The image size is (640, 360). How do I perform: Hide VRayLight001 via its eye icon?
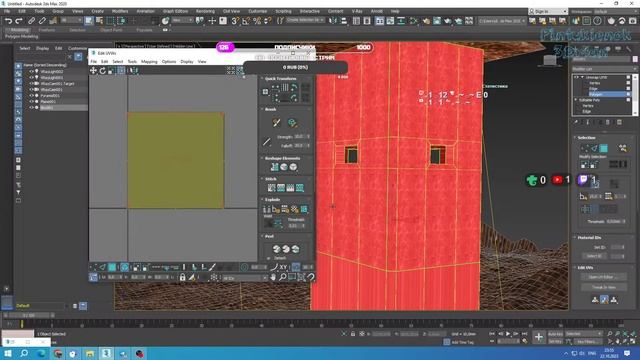pos(31,78)
